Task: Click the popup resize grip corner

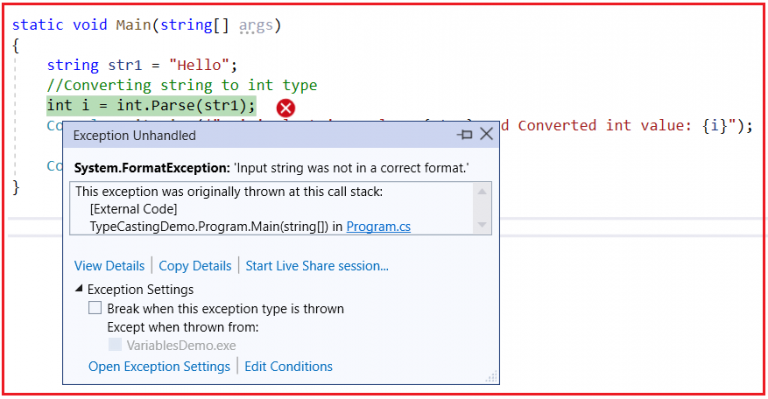Action: point(491,376)
